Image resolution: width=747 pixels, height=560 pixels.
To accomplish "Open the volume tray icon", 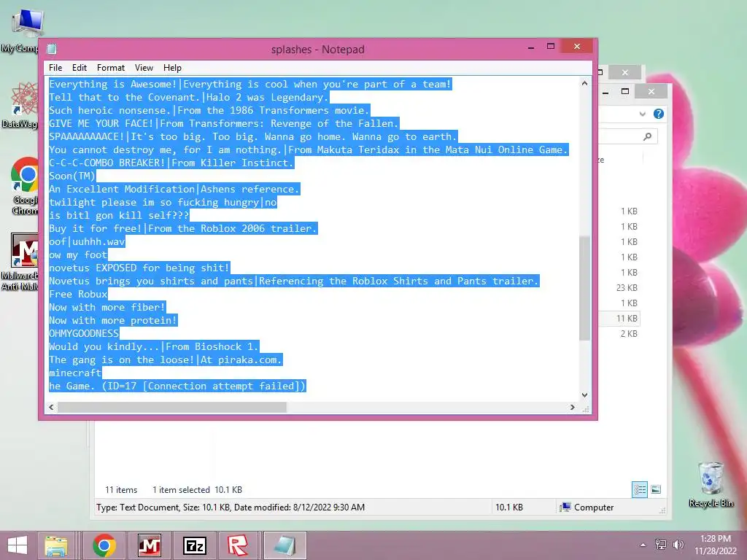I will [678, 544].
